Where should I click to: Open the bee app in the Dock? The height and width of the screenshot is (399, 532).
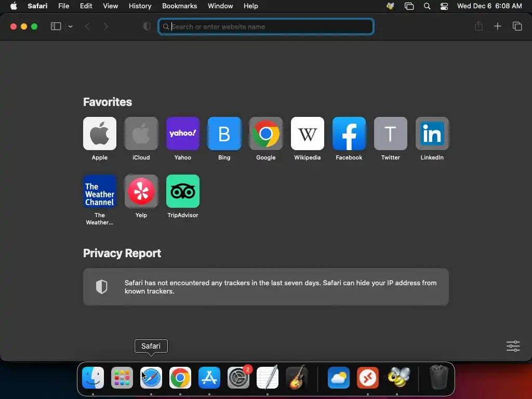[398, 377]
